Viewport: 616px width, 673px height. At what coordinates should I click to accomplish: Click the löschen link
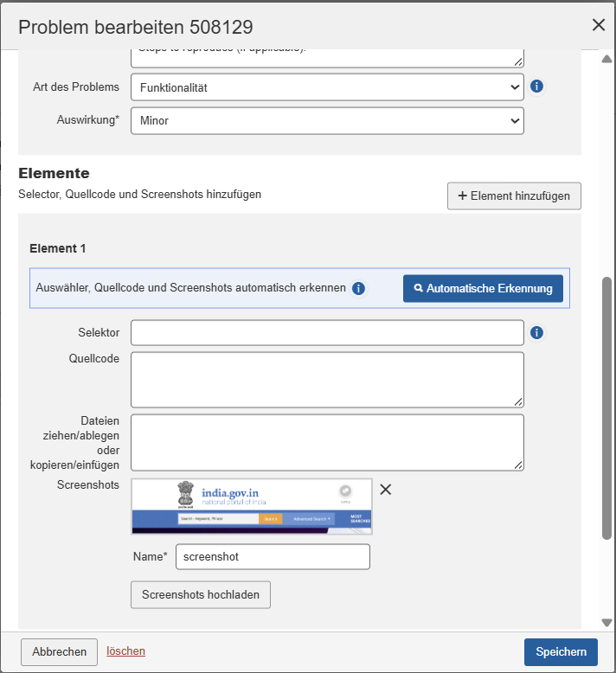tap(125, 651)
